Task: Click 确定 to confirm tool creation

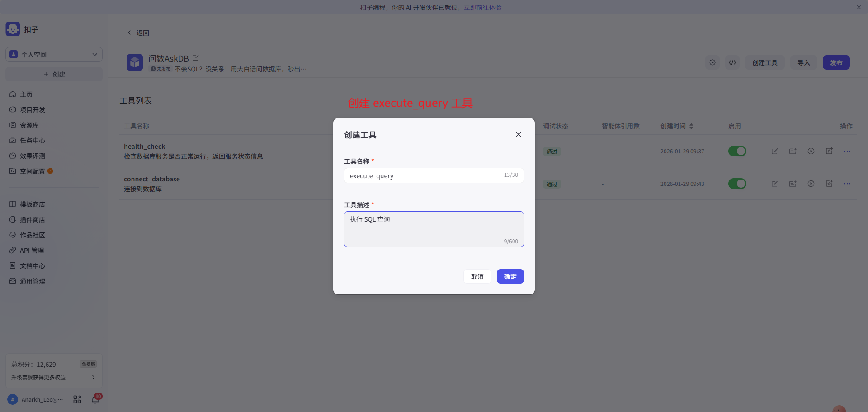Action: coord(510,276)
